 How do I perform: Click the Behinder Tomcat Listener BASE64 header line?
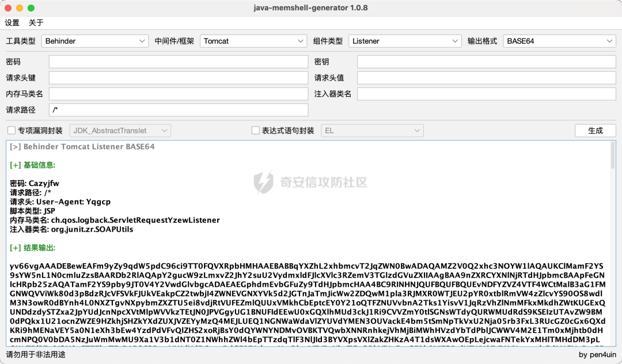(x=82, y=147)
